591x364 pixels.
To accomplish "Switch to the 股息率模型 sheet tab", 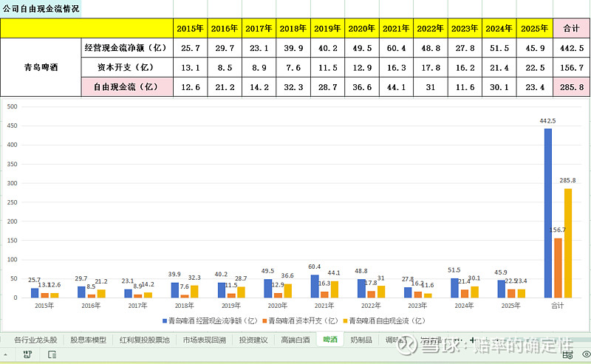I will coord(88,340).
